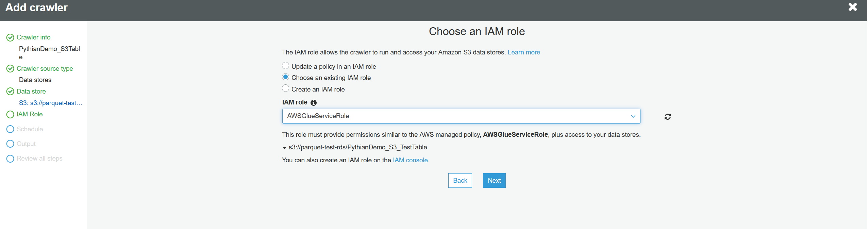Open the Crawler source type step
Screen dimensions: 868x230
[45, 69]
